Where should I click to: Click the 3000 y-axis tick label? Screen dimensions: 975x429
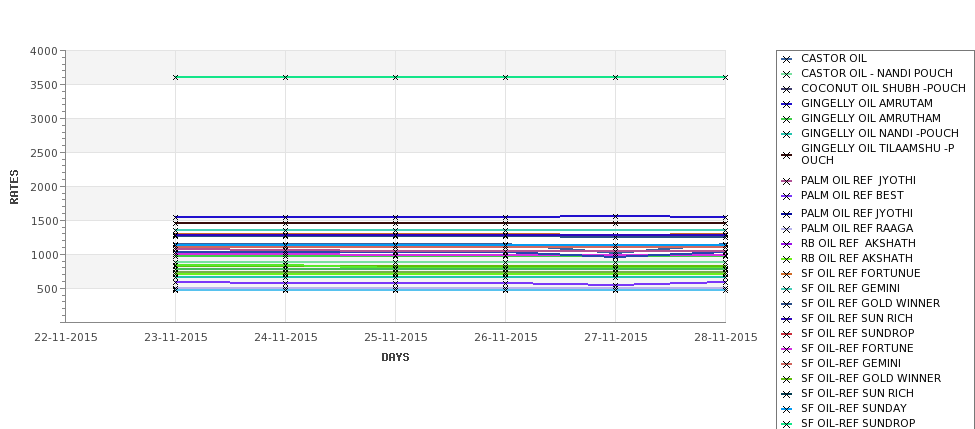(x=44, y=119)
